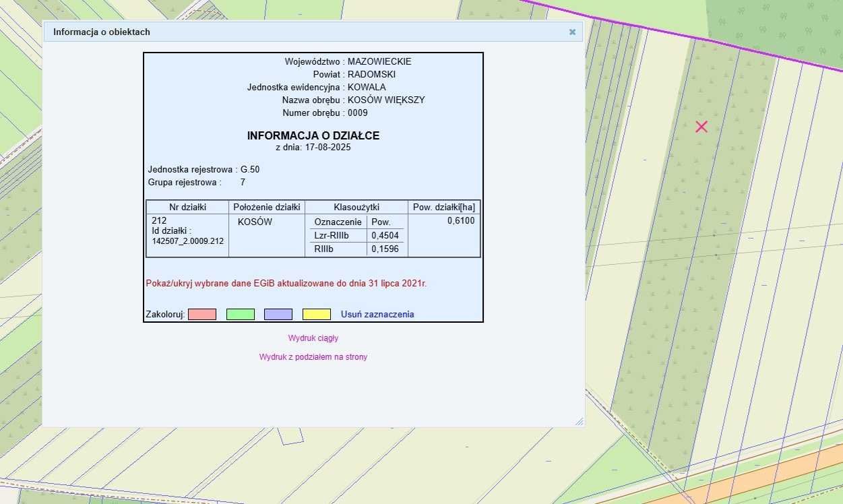The width and height of the screenshot is (843, 504).
Task: Click the Klasoużytki column header
Action: click(x=357, y=207)
